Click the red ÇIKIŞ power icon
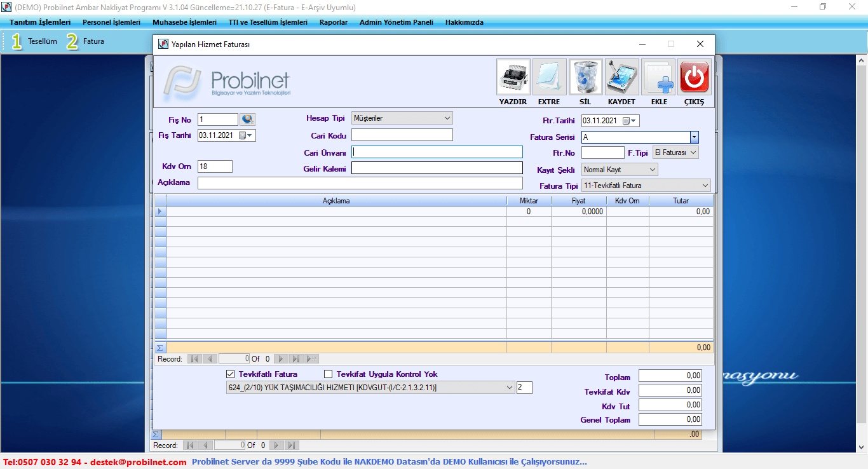 [x=695, y=78]
